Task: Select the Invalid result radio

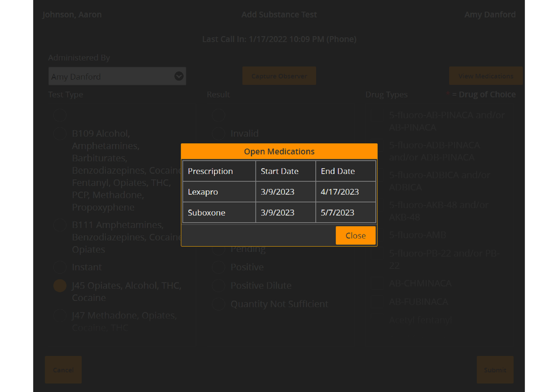Action: pyautogui.click(x=218, y=133)
